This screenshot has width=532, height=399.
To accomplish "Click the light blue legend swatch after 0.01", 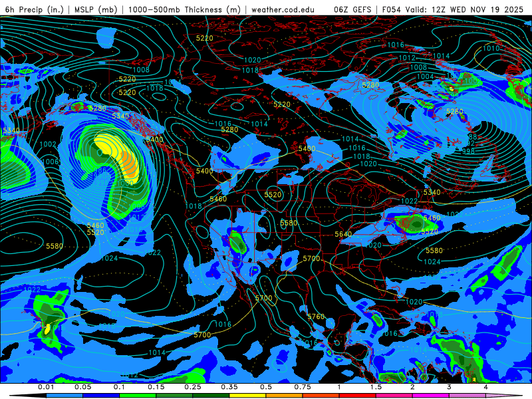I will click(x=65, y=396).
